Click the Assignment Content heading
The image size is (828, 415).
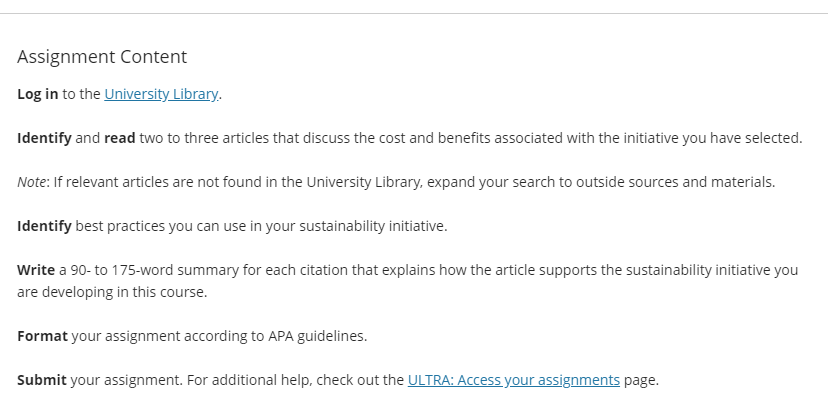(x=102, y=56)
